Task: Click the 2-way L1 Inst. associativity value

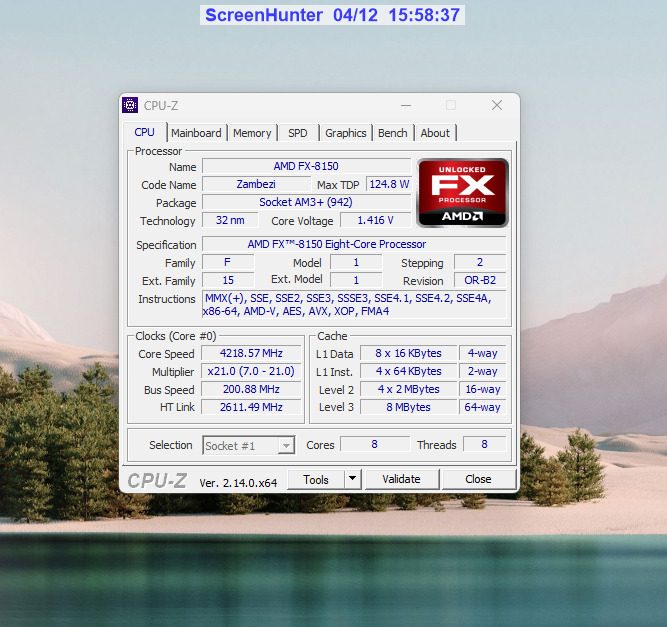Action: point(482,371)
